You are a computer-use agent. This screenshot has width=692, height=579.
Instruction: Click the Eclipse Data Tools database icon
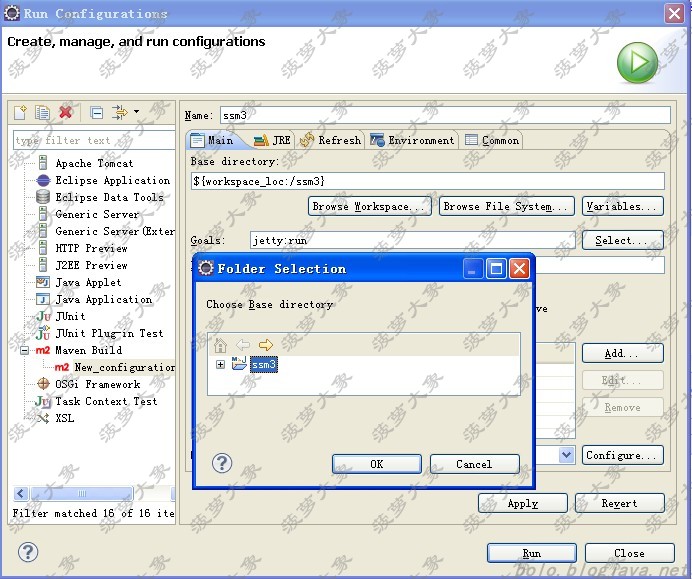pyautogui.click(x=43, y=197)
